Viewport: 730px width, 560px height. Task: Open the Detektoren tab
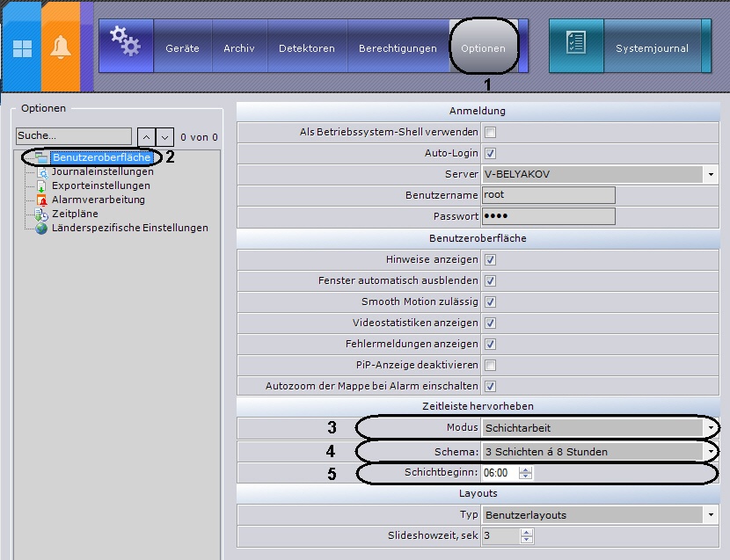click(307, 48)
